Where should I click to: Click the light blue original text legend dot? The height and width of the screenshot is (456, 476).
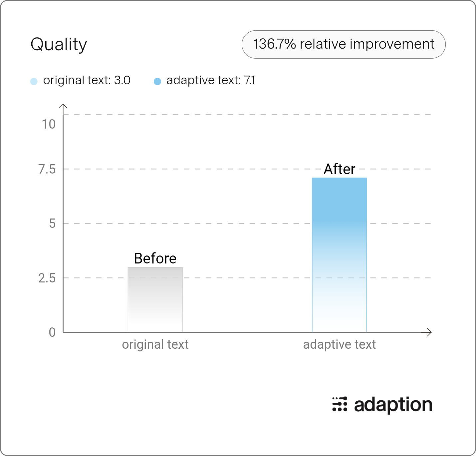point(34,81)
